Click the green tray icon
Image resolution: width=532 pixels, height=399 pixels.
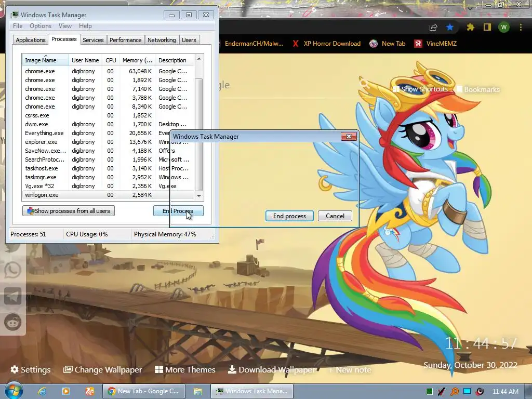430,392
